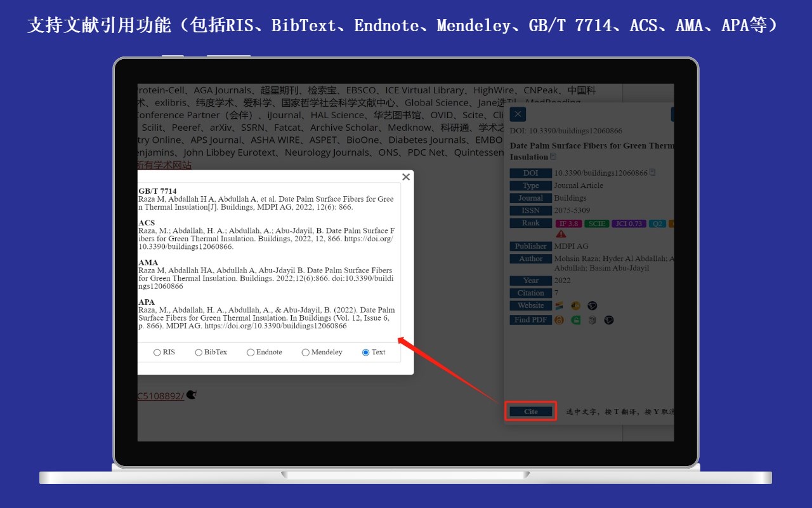Click the Cite button
This screenshot has width=812, height=508.
(531, 411)
